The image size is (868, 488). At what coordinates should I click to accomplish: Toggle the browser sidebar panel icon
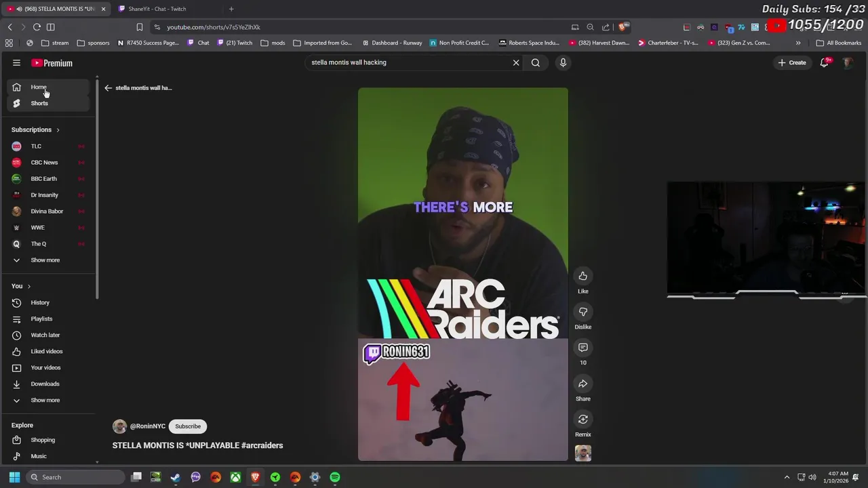click(x=50, y=27)
